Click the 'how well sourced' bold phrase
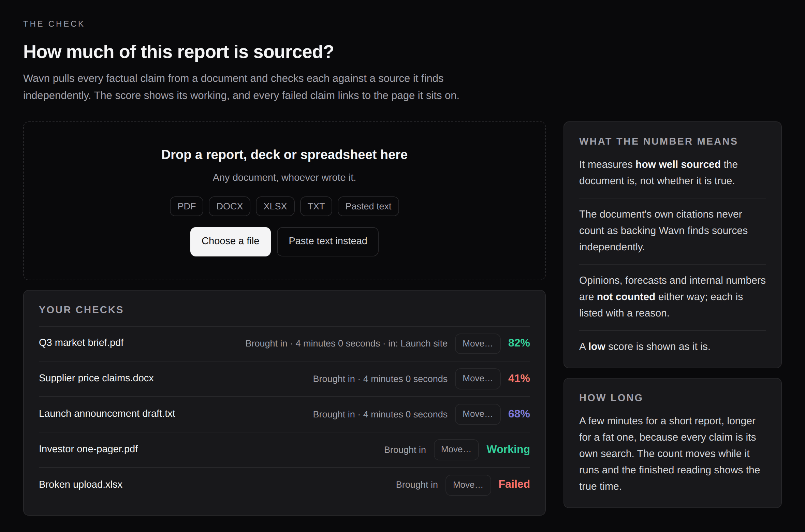Viewport: 805px width, 532px height. pyautogui.click(x=678, y=164)
